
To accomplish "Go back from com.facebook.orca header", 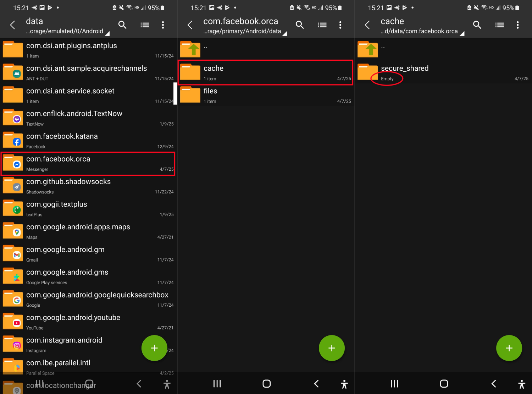I will click(x=190, y=25).
